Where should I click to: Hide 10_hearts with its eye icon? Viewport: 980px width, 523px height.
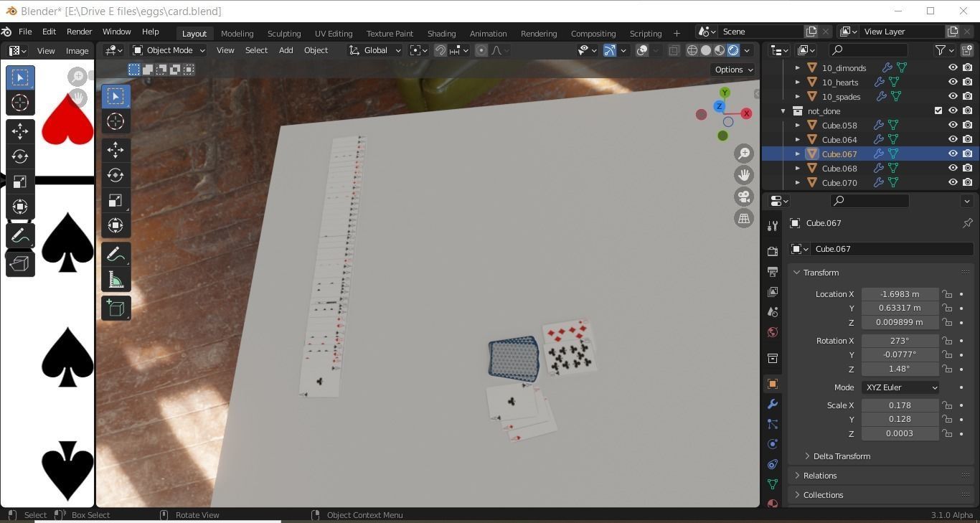(x=953, y=82)
